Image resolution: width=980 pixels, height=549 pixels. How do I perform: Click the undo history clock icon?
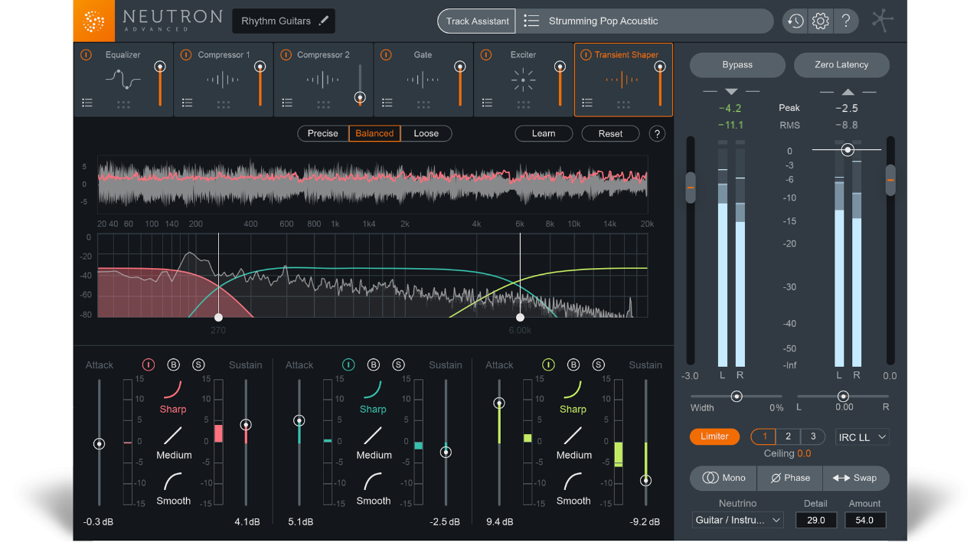click(794, 21)
